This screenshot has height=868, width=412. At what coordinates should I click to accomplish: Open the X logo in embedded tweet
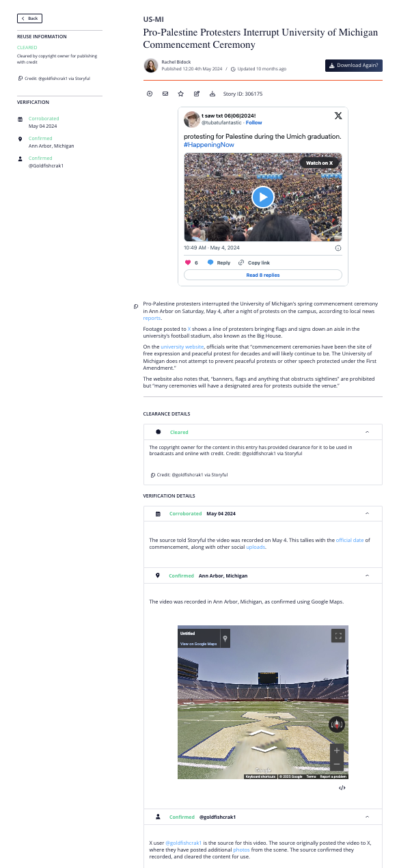coord(338,117)
